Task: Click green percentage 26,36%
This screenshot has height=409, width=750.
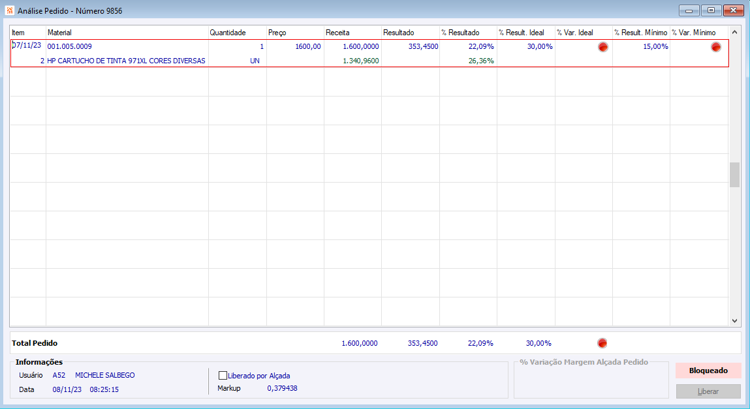Action: (x=481, y=61)
